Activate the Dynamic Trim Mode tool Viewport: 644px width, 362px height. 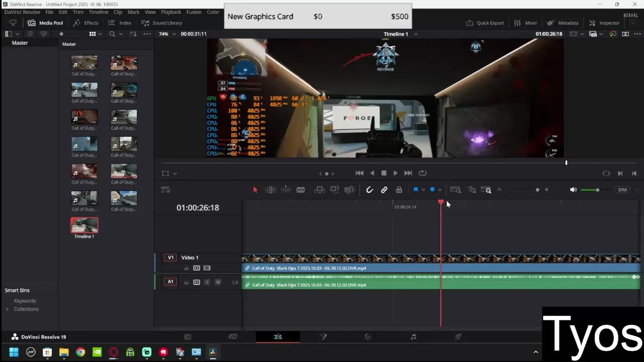pyautogui.click(x=285, y=190)
